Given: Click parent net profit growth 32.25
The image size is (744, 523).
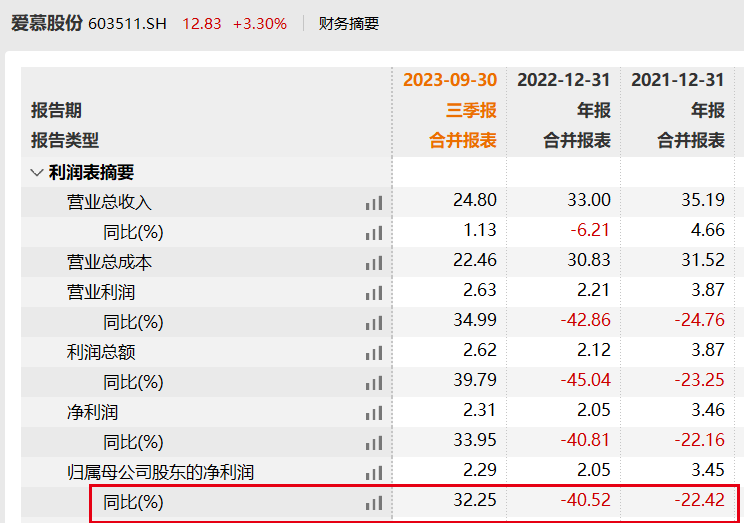Looking at the screenshot, I should pos(475,500).
